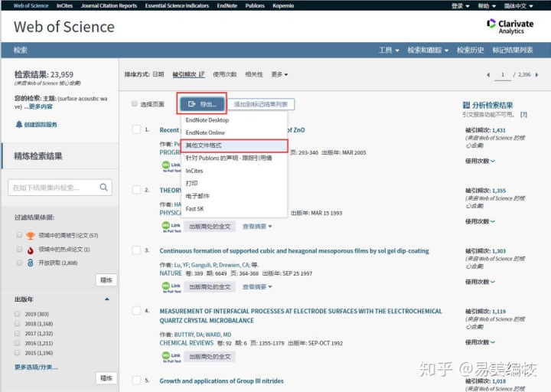
Task: Open the 帮助 help dropdown
Action: [487, 6]
